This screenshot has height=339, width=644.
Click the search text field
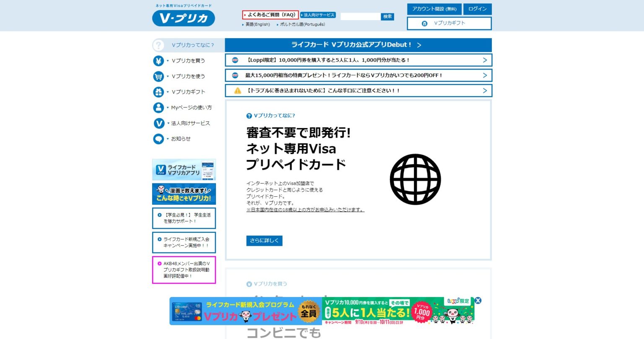click(361, 16)
